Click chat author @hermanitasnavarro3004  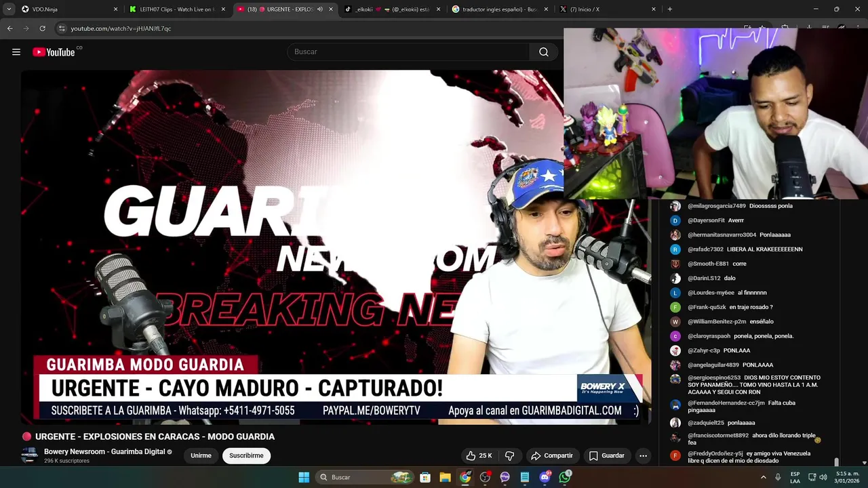(722, 235)
